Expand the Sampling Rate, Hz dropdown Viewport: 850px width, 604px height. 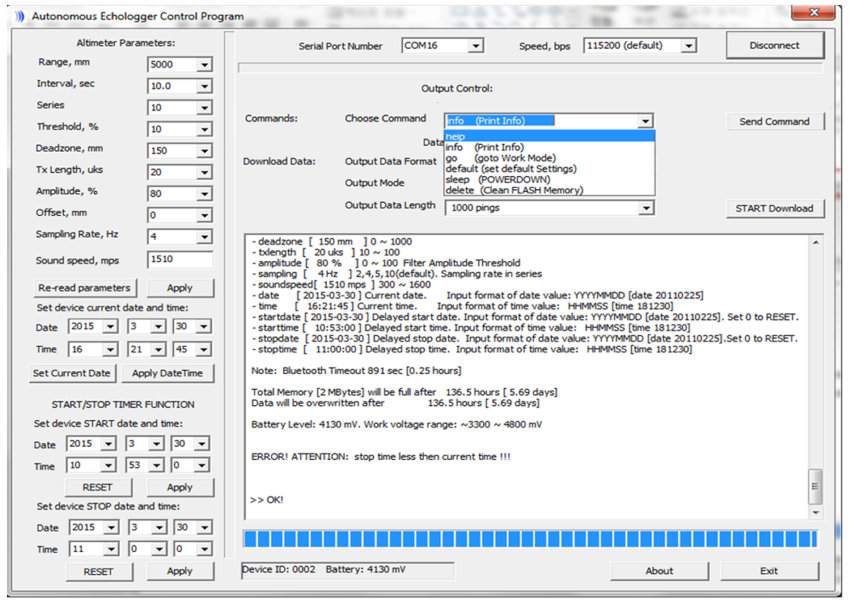[204, 237]
